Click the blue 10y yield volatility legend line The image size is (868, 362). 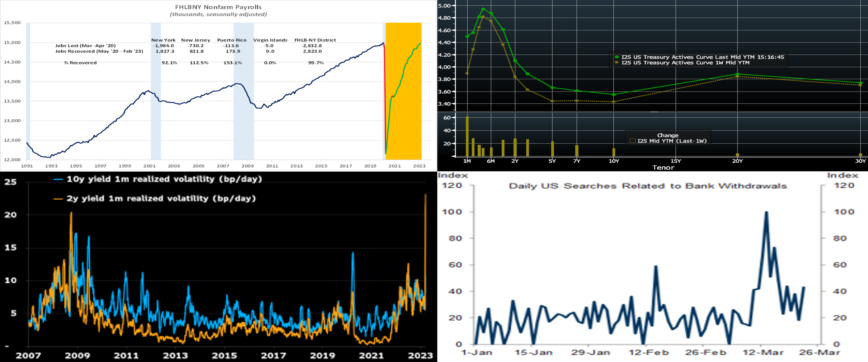pyautogui.click(x=58, y=180)
